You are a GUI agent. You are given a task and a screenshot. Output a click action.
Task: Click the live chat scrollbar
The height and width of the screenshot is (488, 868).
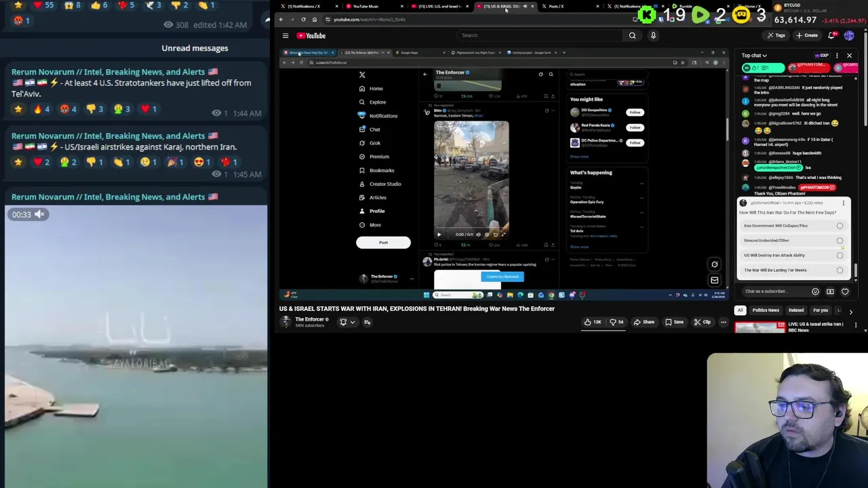(856, 271)
